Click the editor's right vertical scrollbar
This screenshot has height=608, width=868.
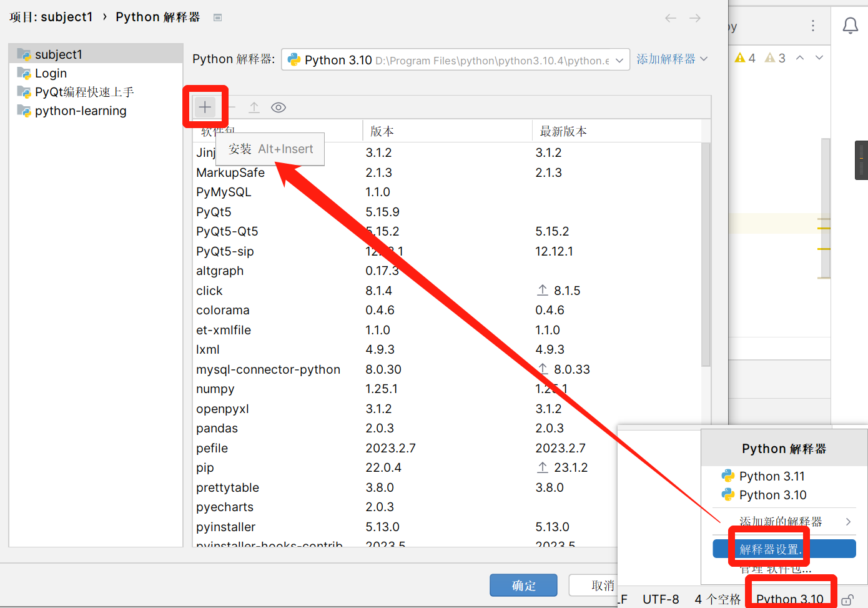[x=825, y=208]
